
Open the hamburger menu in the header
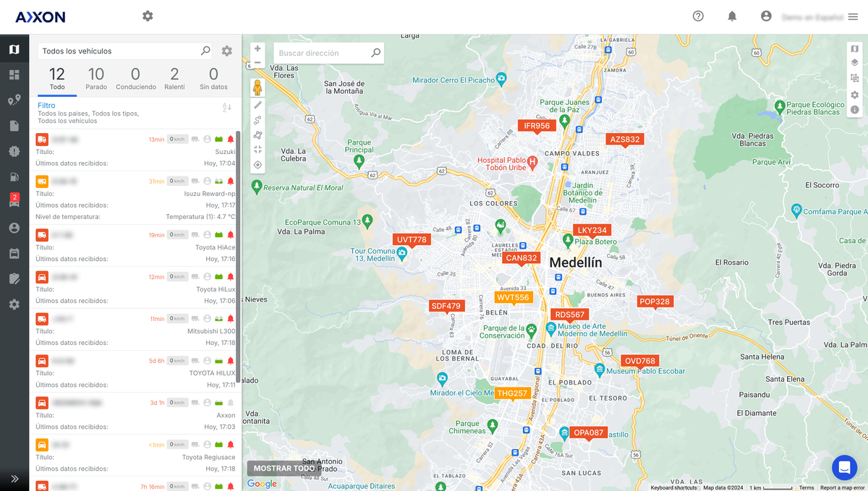(853, 17)
